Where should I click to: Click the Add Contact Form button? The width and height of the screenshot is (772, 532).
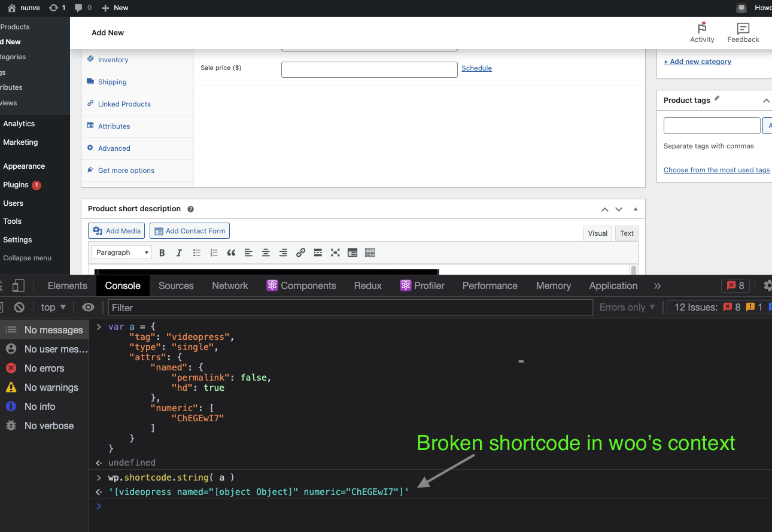coord(189,230)
